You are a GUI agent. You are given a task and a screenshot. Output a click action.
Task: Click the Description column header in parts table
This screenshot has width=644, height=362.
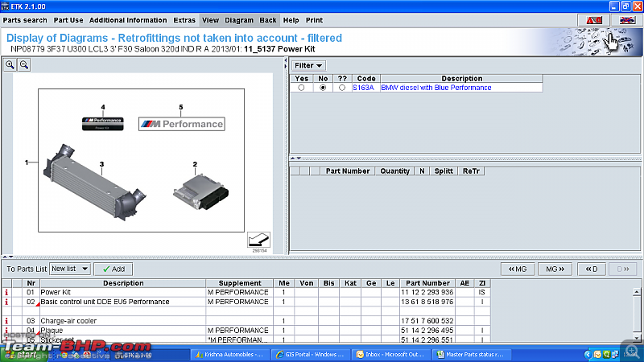(123, 283)
